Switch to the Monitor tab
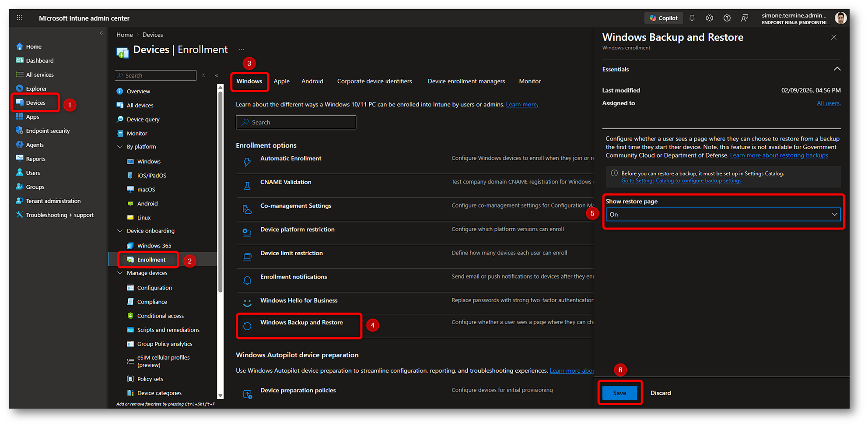 tap(530, 81)
